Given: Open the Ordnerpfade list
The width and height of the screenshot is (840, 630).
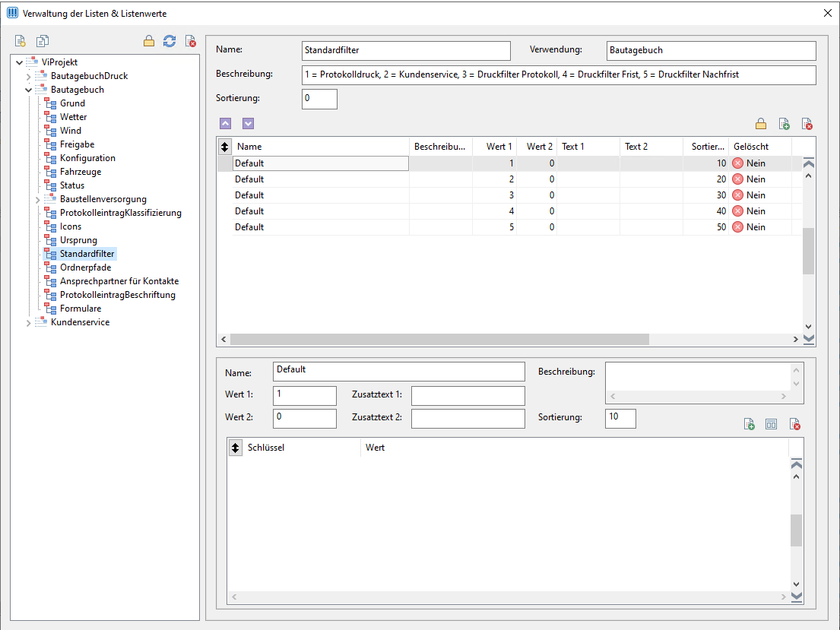Looking at the screenshot, I should [85, 268].
